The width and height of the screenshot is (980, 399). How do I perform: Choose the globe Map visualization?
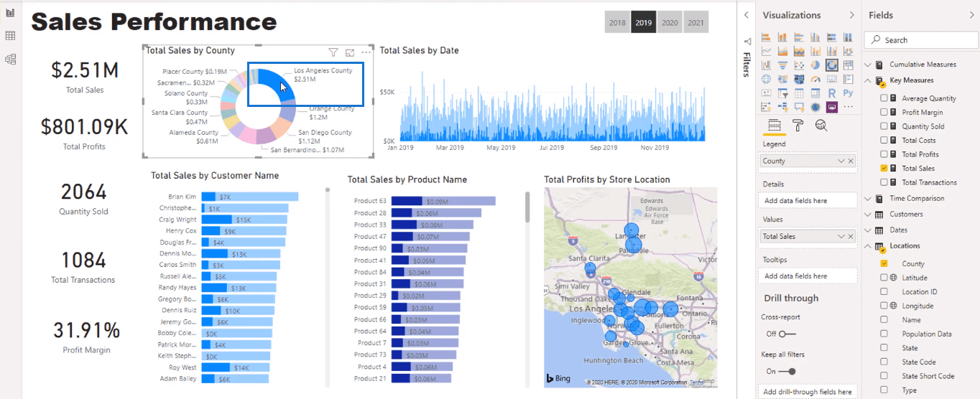tap(766, 79)
